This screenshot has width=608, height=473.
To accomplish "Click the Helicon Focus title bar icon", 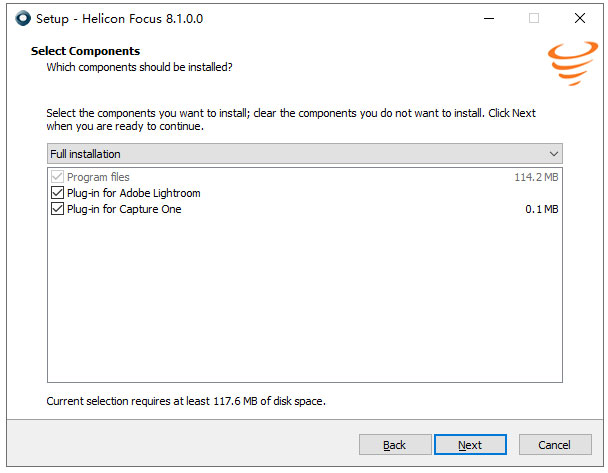I will (x=23, y=18).
